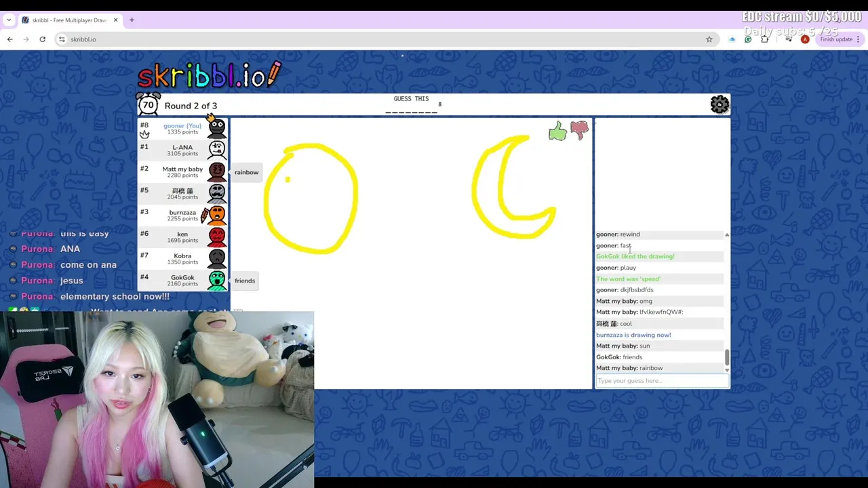868x488 pixels.
Task: Open new browser tab
Action: [x=132, y=20]
